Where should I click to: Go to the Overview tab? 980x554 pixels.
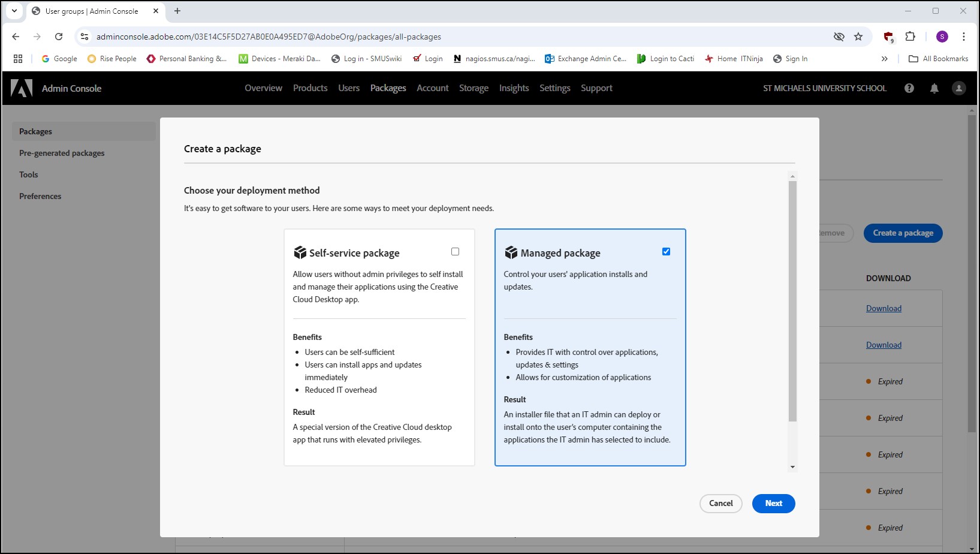point(263,88)
